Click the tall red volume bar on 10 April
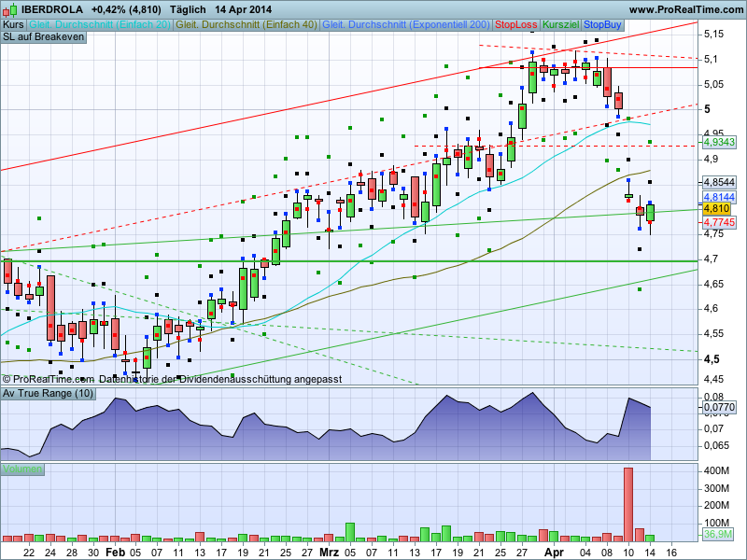This screenshot has height=560, width=747. 628,505
